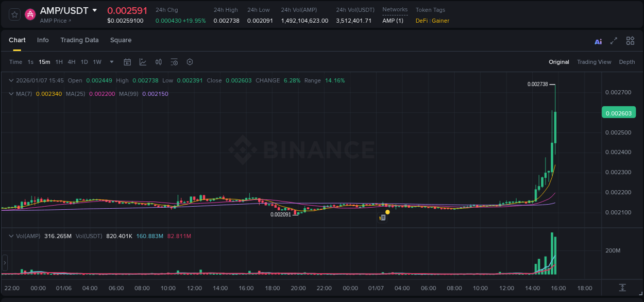Viewport: 644px width, 302px height.
Task: Open the AMP Price reference link
Action: 55,21
